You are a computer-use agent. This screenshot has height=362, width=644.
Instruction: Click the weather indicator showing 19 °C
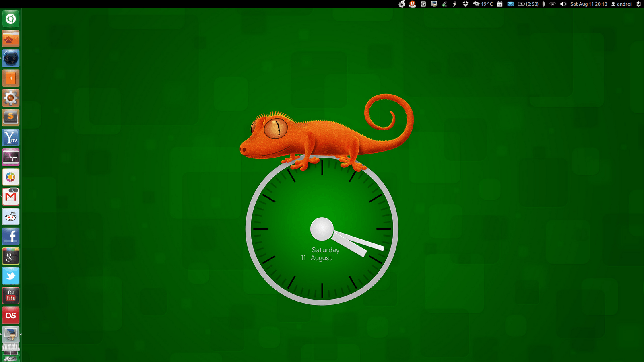(x=485, y=4)
